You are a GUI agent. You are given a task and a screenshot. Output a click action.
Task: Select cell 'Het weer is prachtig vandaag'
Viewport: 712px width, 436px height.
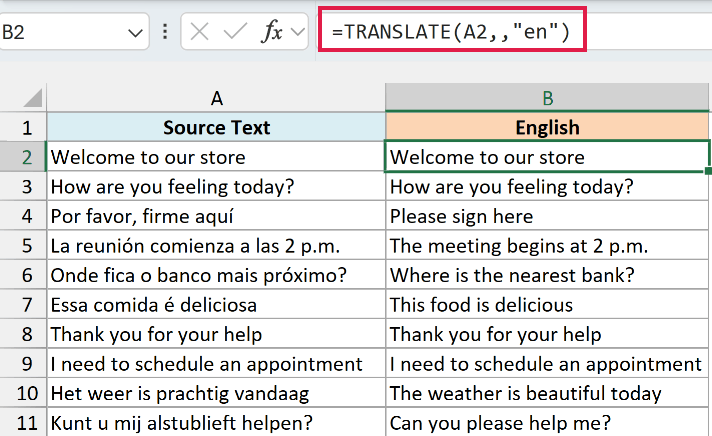click(216, 393)
